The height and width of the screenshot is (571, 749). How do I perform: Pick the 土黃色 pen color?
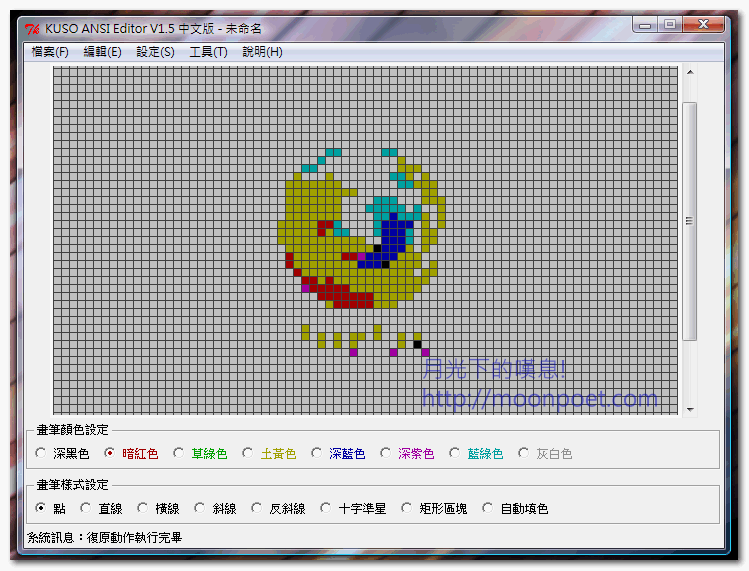(x=248, y=454)
